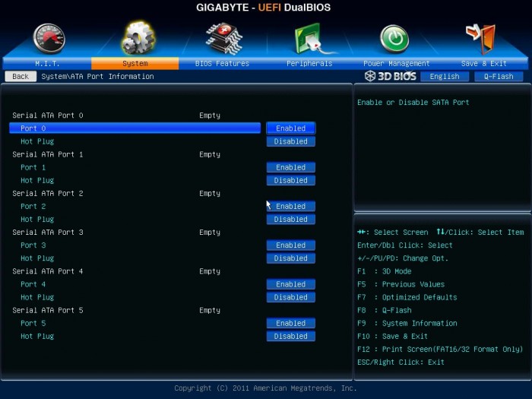Toggle Port 5 Hot Plug Disabled value

[291, 336]
